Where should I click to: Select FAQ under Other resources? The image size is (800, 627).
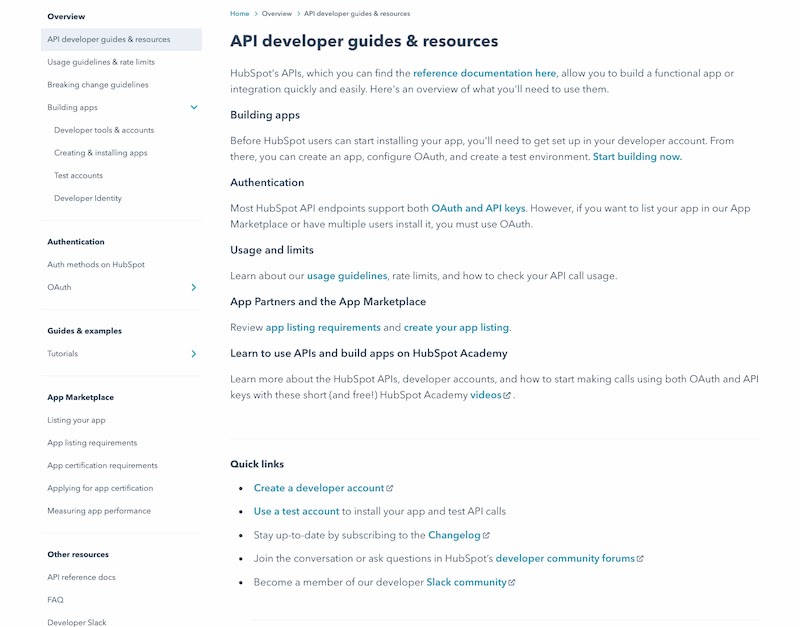click(55, 599)
